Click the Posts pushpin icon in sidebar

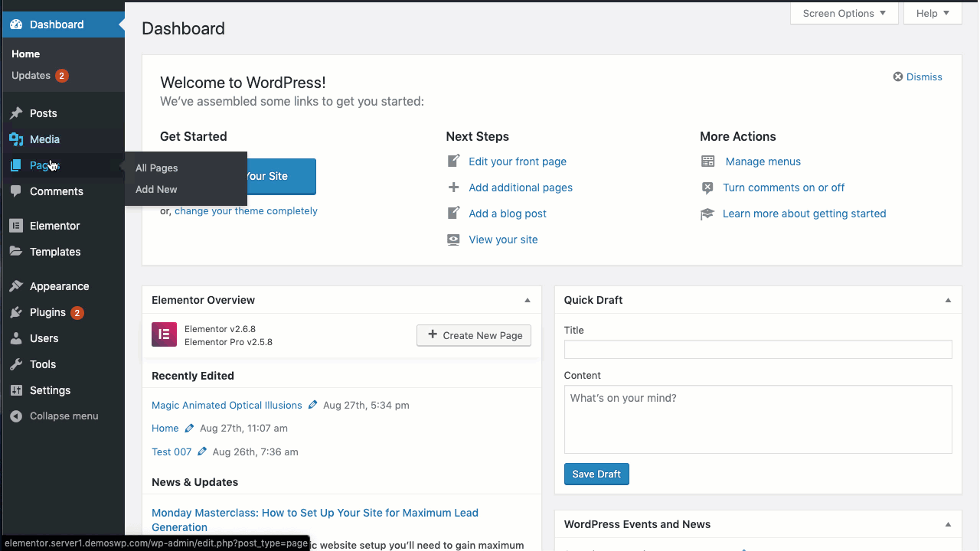(16, 113)
